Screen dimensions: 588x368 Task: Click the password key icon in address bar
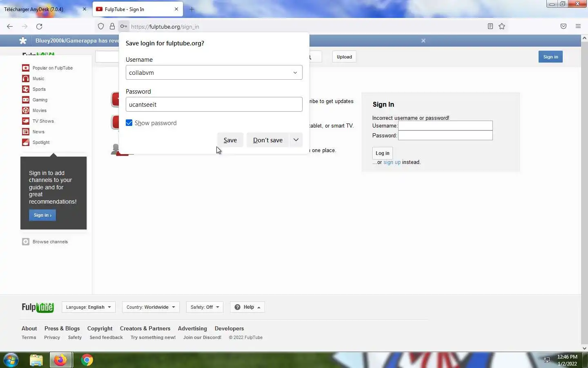tap(123, 27)
